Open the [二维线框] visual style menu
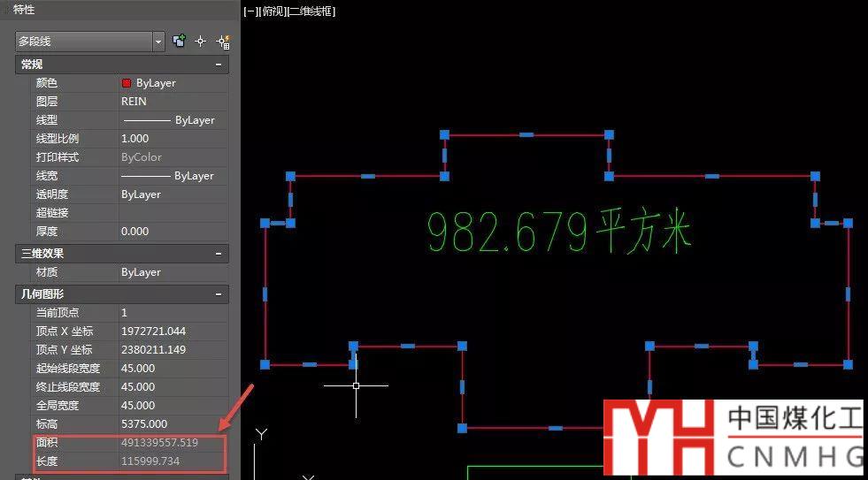 (x=312, y=11)
